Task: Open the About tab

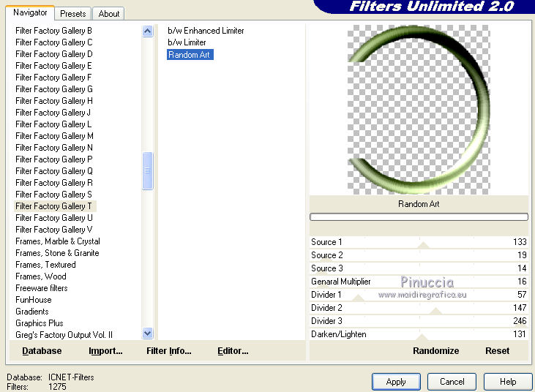Action: [x=109, y=14]
